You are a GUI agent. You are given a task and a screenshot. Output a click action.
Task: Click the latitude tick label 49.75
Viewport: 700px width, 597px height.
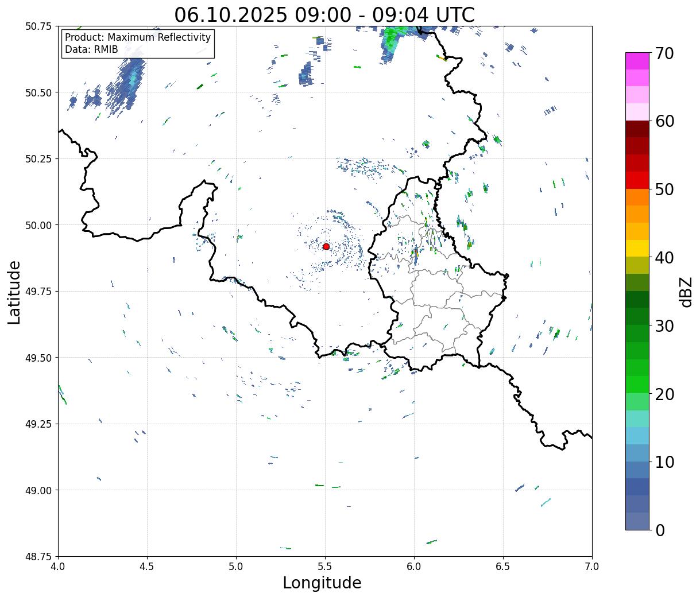click(x=38, y=292)
